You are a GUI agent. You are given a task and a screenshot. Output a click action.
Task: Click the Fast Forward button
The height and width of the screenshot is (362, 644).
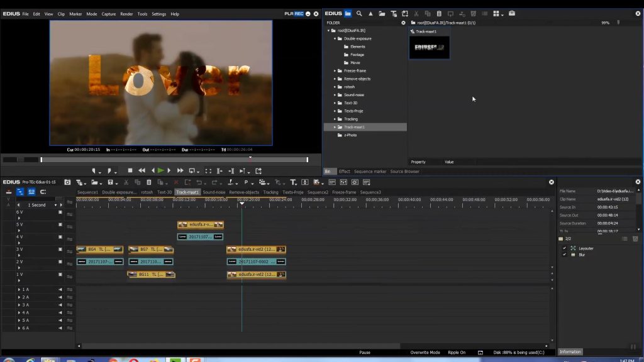pos(180,171)
